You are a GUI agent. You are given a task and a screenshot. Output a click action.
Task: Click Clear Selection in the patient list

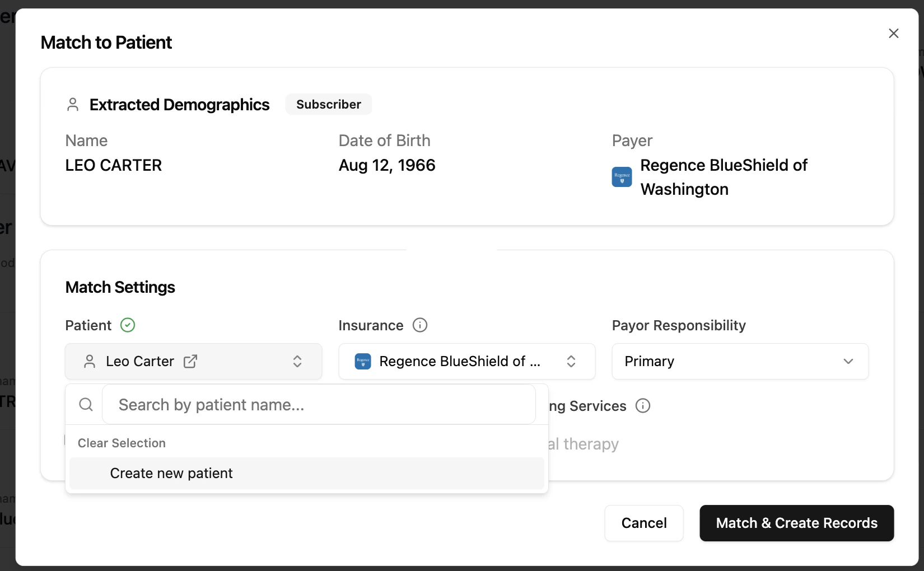pyautogui.click(x=122, y=443)
